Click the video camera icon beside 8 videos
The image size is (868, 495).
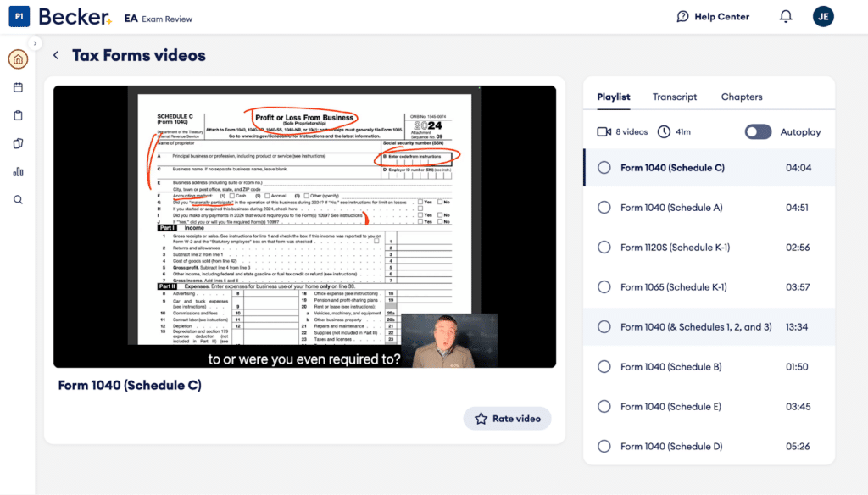(x=603, y=131)
